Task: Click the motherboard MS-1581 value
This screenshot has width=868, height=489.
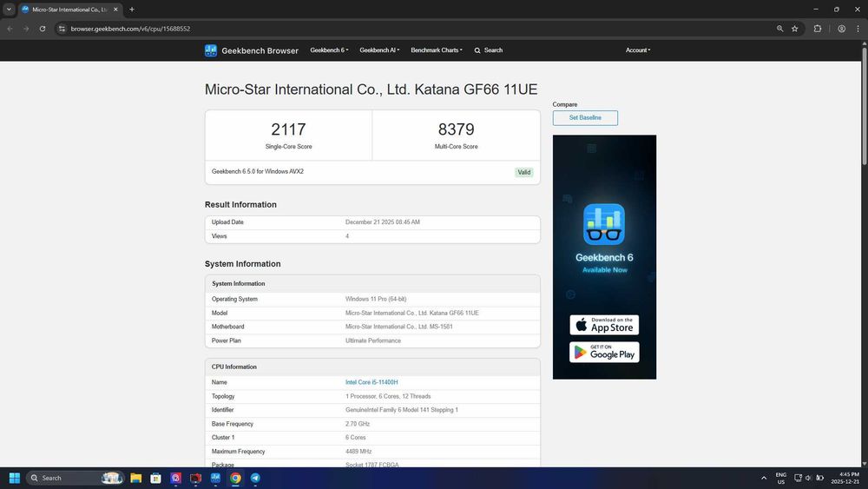Action: 399,327
